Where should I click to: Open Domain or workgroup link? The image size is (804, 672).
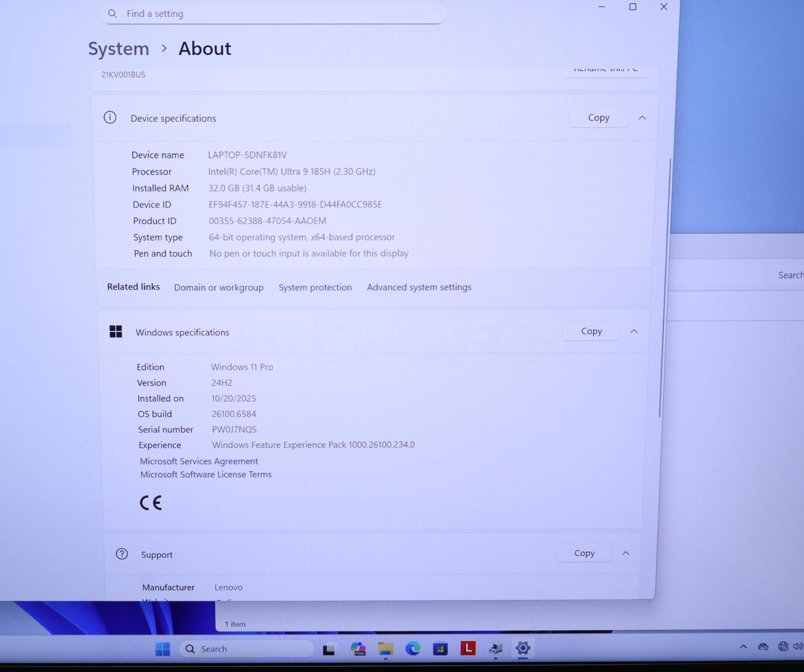[x=219, y=287]
